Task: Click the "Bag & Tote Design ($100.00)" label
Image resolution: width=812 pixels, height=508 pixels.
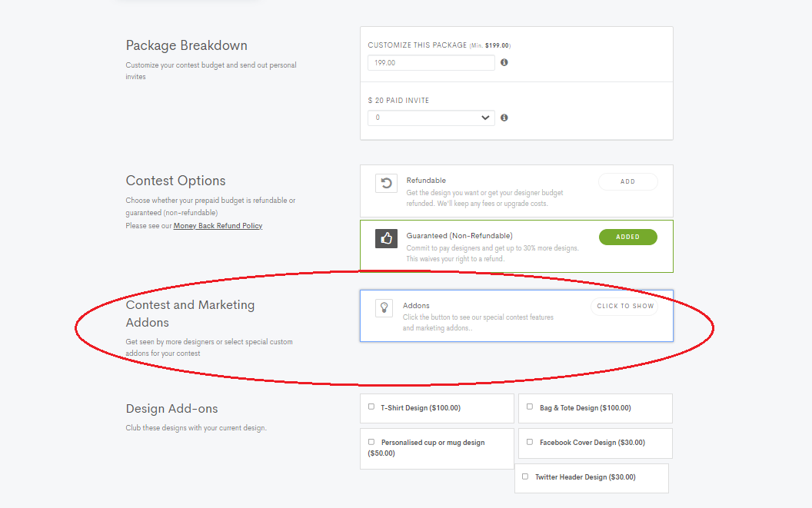Action: (585, 408)
